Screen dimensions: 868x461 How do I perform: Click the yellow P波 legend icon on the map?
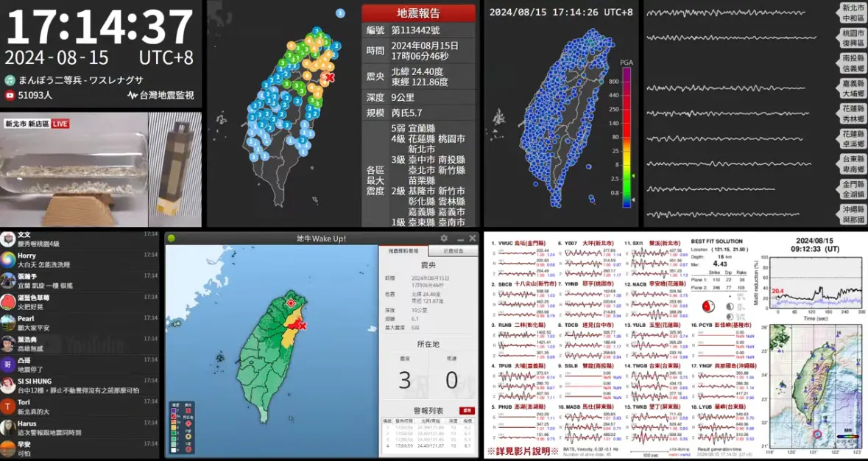[188, 436]
